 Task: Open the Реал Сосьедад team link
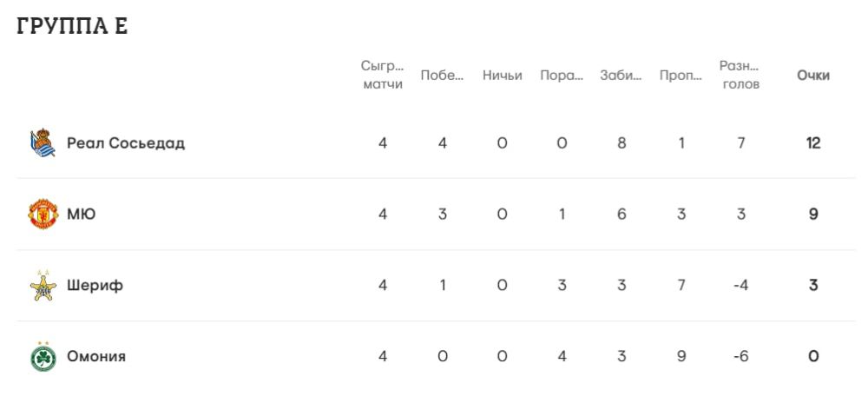[x=126, y=143]
